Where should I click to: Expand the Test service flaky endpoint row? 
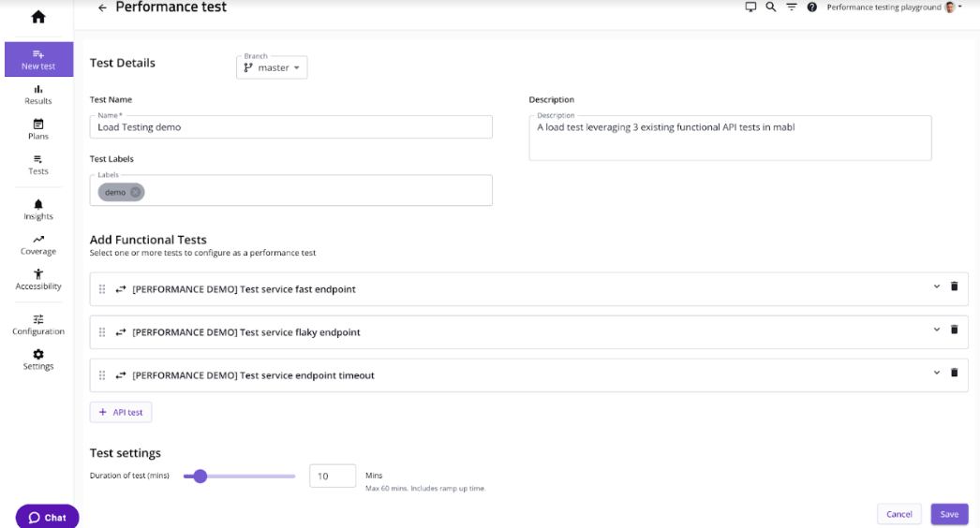coord(936,330)
